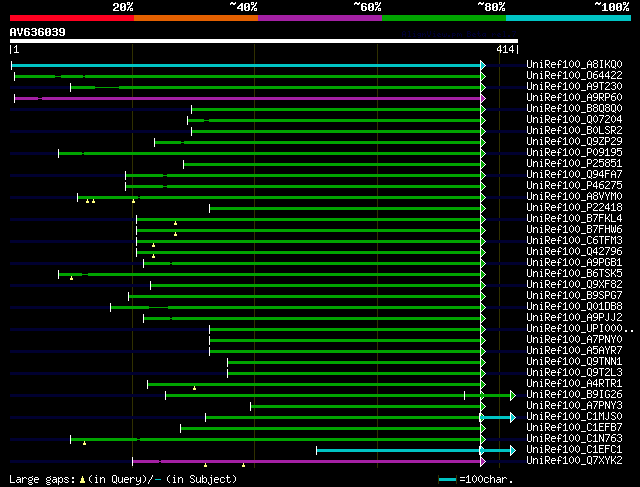Screen dimensions: 640x487
Task: Select the UniRef100_B7FHW6 label
Action: tap(574, 230)
